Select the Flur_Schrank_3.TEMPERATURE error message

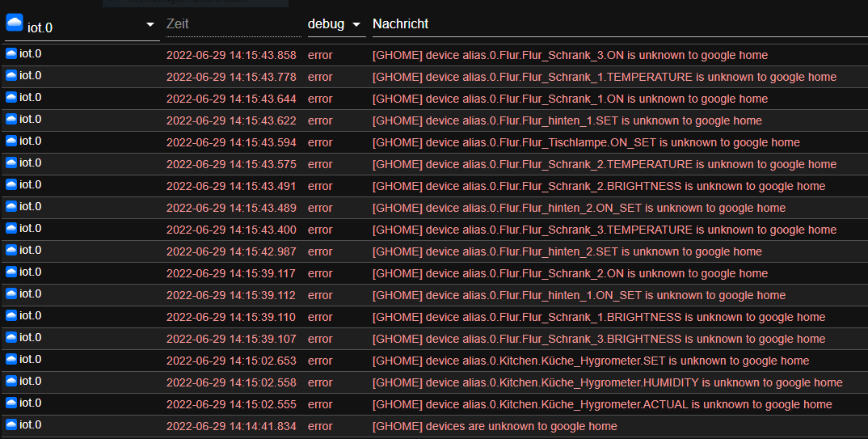point(605,230)
